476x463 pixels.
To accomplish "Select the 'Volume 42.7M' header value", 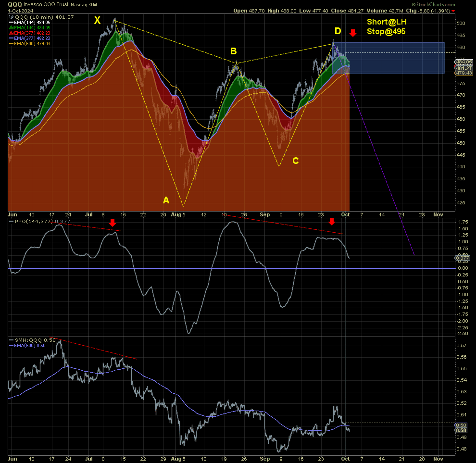I will [x=385, y=11].
